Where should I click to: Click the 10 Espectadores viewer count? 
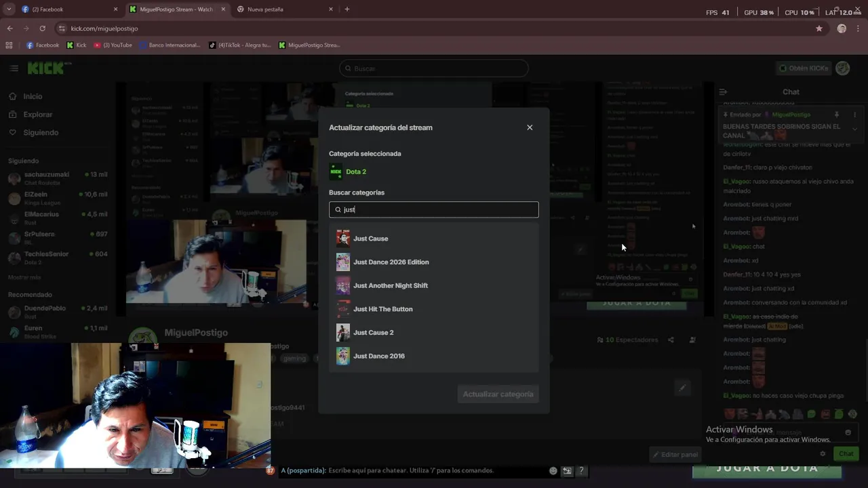(627, 340)
